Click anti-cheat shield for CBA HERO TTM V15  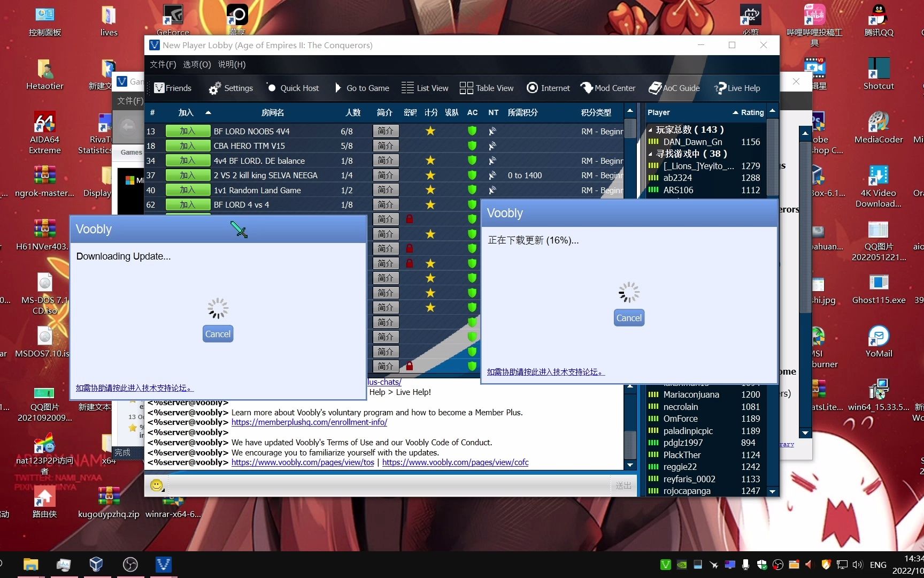[x=472, y=146]
